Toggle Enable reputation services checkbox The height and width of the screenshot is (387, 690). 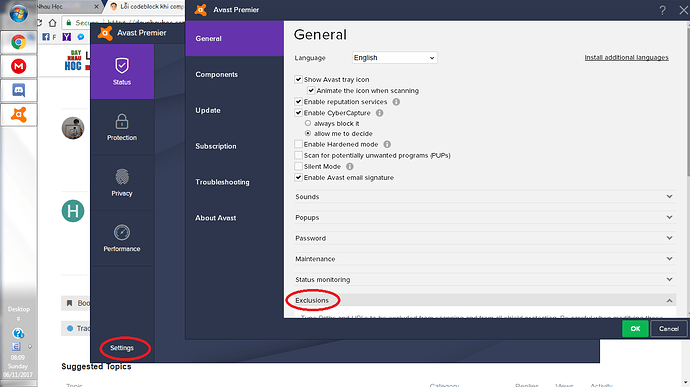pos(298,102)
